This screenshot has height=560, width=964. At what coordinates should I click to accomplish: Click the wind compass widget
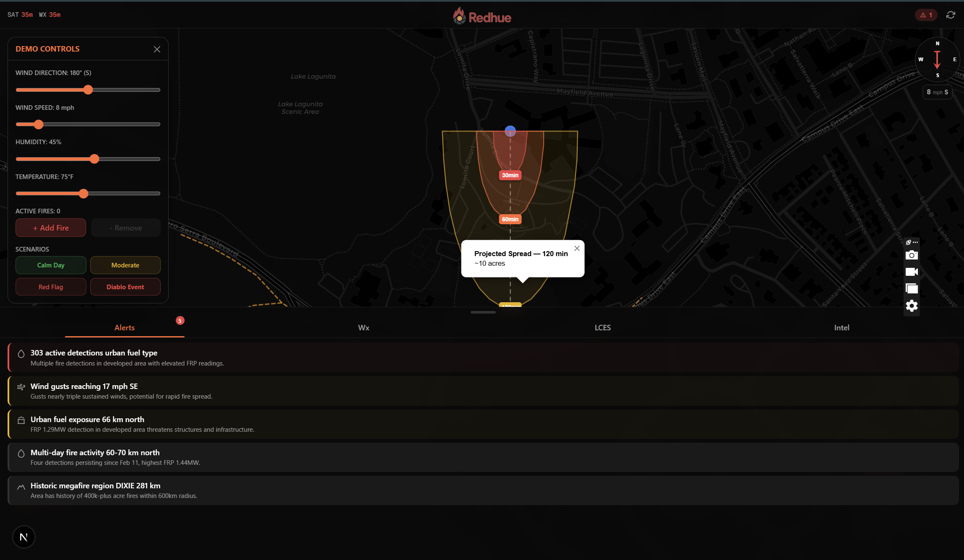(937, 60)
